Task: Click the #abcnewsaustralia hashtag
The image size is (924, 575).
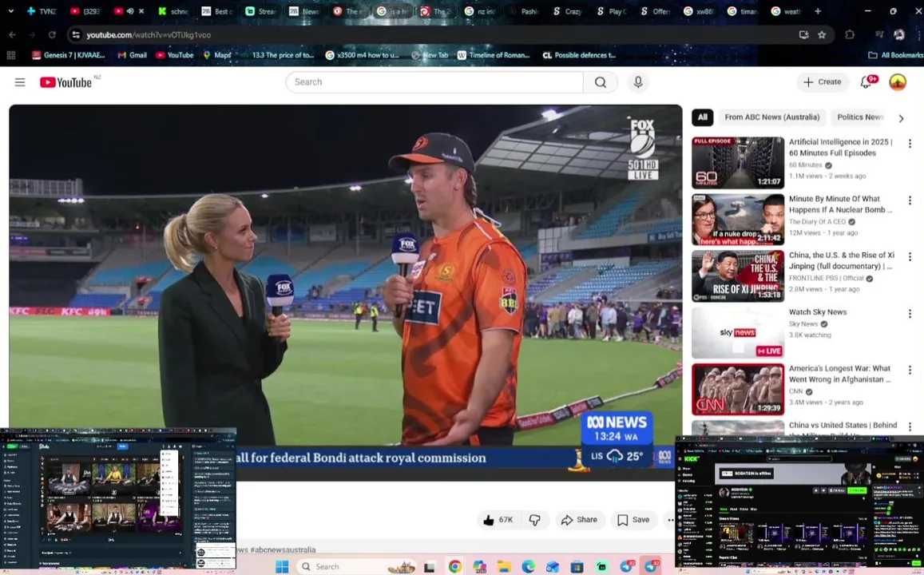Action: (x=283, y=549)
